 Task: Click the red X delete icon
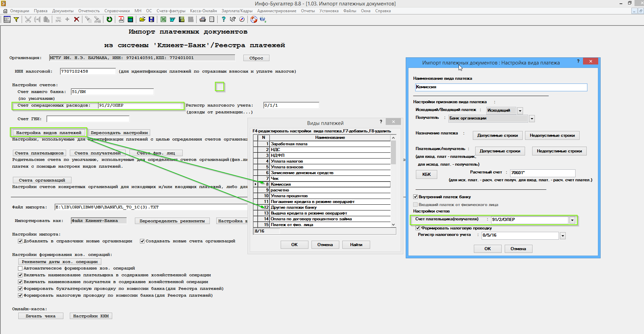[77, 19]
